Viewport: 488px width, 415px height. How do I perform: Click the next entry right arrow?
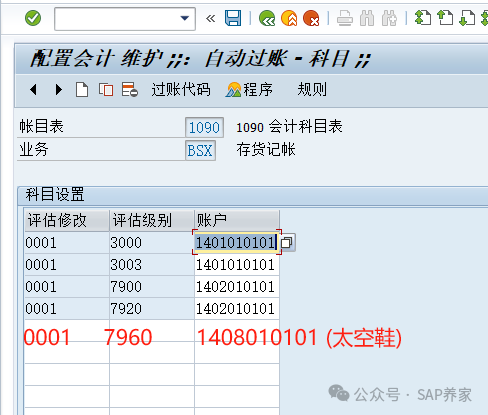[58, 89]
